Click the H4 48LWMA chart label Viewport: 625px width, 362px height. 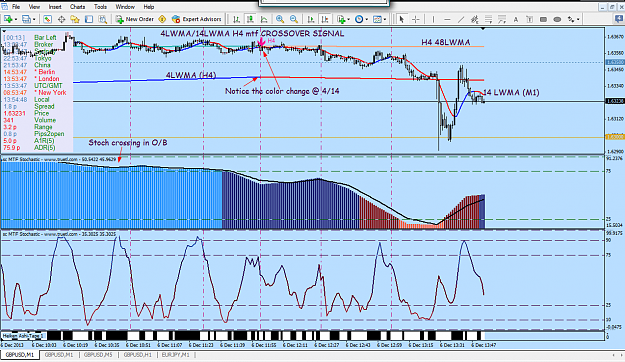tap(446, 42)
